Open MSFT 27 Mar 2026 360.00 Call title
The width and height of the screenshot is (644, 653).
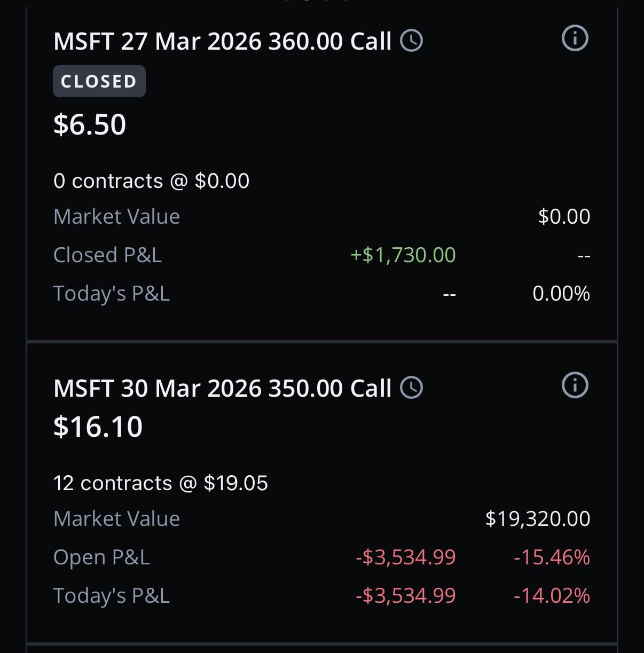point(222,42)
